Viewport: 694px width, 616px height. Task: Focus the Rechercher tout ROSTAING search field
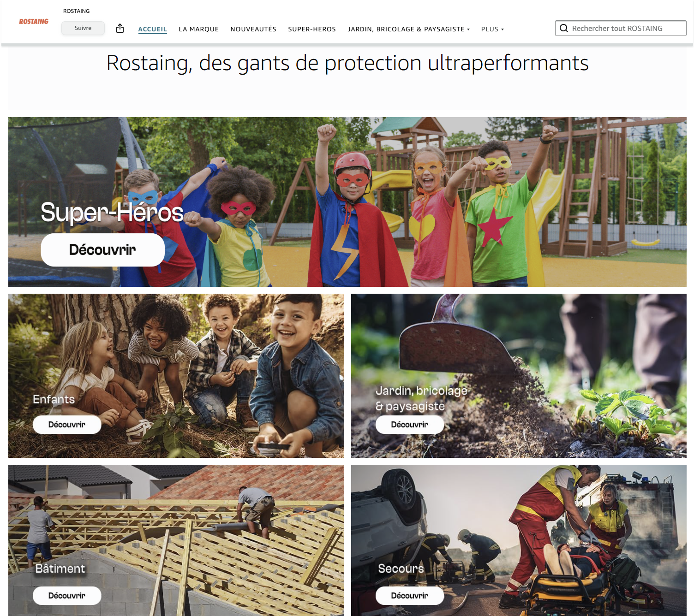[x=621, y=28]
